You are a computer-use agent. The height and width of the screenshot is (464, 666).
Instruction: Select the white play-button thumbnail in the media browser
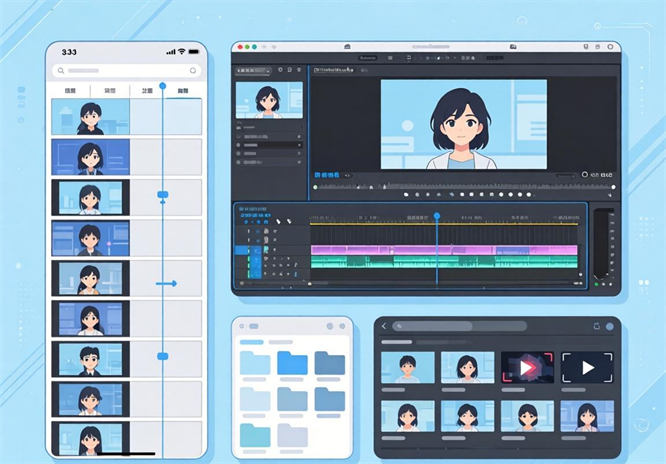tap(587, 368)
